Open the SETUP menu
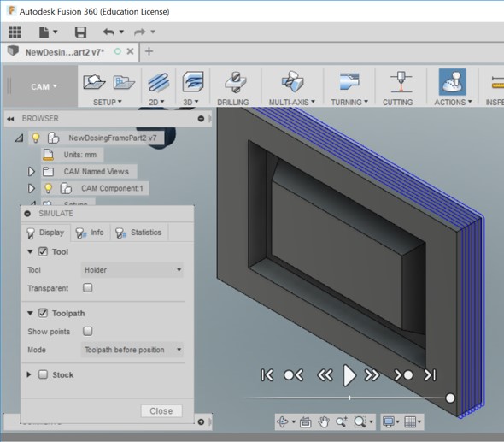This screenshot has width=504, height=442. (108, 102)
